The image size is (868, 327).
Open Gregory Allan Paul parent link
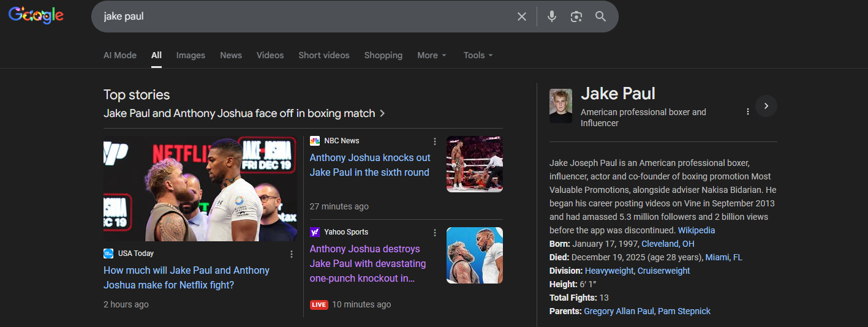click(619, 311)
